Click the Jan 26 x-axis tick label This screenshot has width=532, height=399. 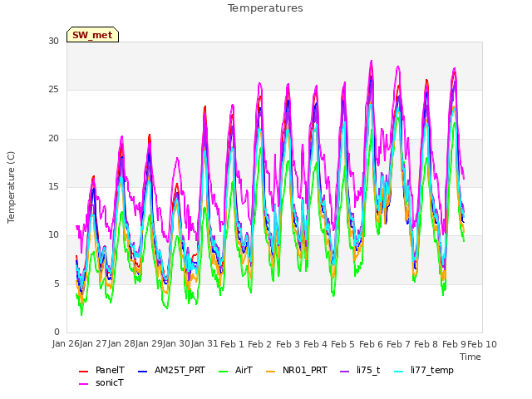[66, 343]
